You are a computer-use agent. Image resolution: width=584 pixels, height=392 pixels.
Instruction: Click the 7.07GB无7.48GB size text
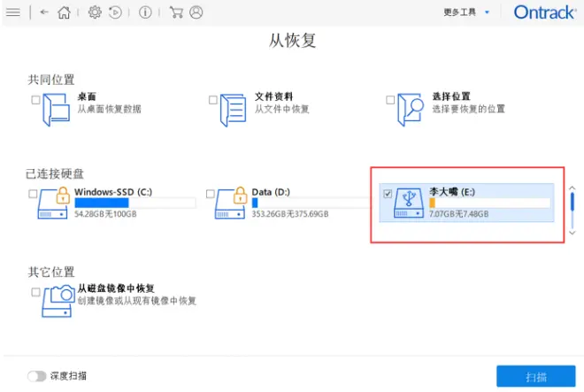(459, 214)
